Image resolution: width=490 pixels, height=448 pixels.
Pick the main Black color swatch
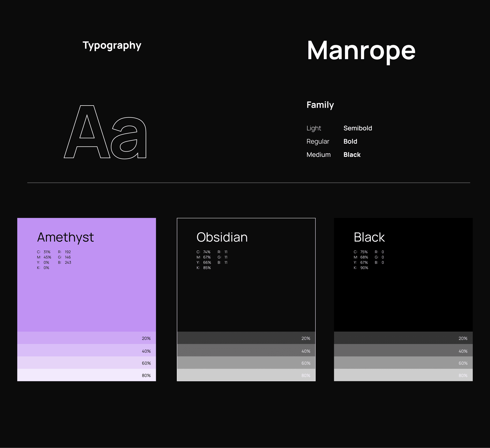point(403,275)
